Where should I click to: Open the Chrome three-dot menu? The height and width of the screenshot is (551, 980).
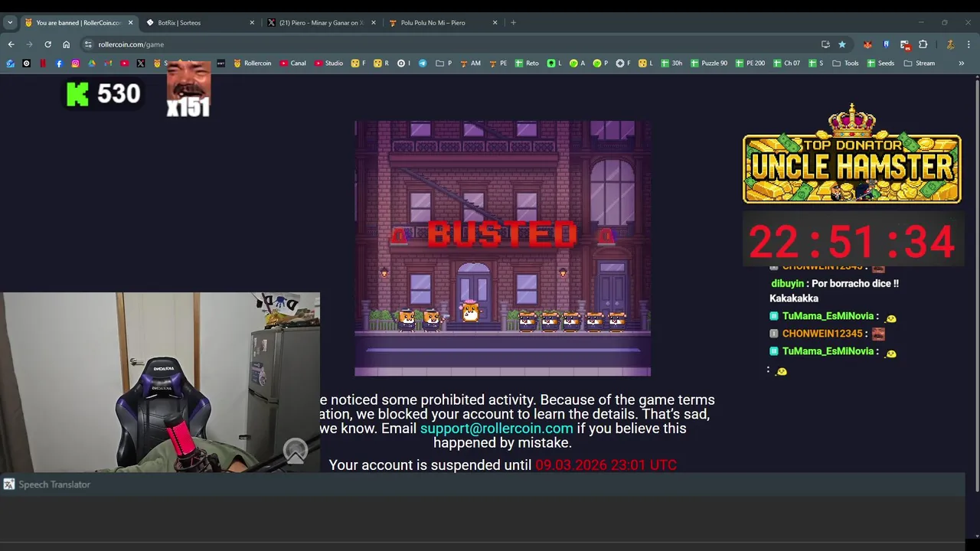click(x=969, y=44)
